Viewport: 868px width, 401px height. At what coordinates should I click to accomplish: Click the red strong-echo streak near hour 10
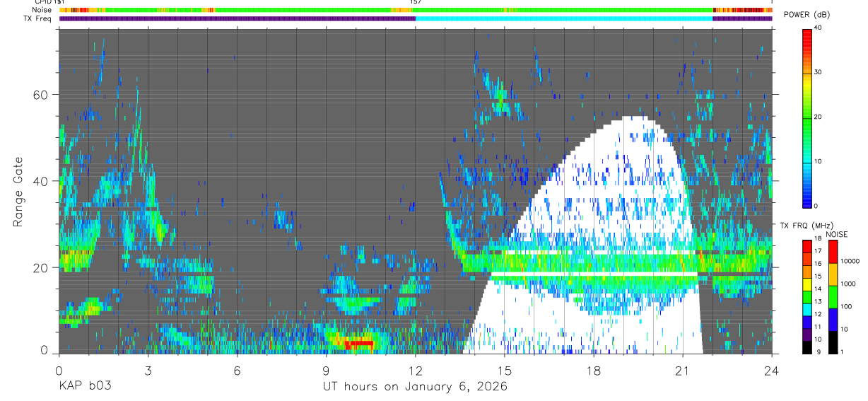[x=359, y=343]
